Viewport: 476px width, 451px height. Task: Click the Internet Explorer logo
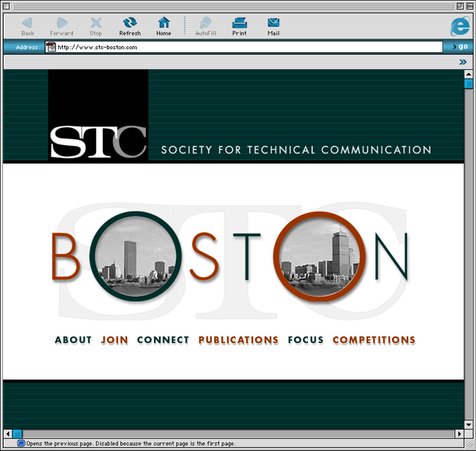click(460, 27)
